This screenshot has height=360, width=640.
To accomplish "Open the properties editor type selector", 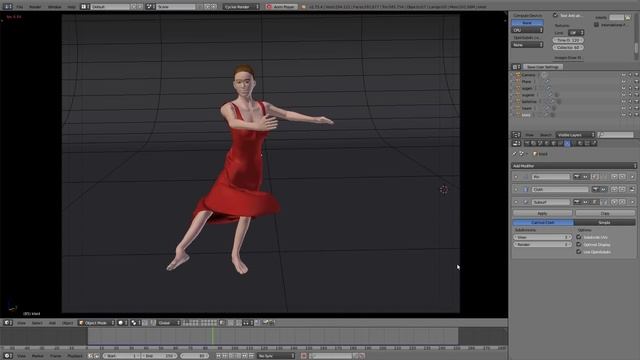I will coord(516,143).
